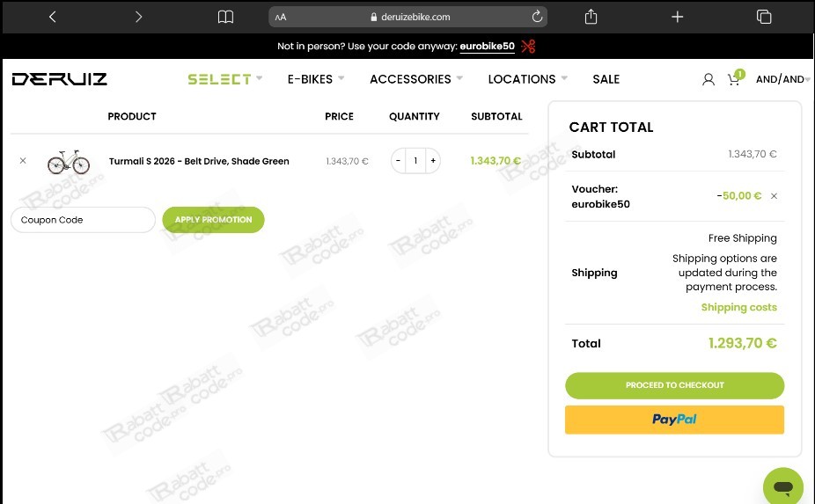
Task: Click the PRICE column header
Action: tap(339, 116)
